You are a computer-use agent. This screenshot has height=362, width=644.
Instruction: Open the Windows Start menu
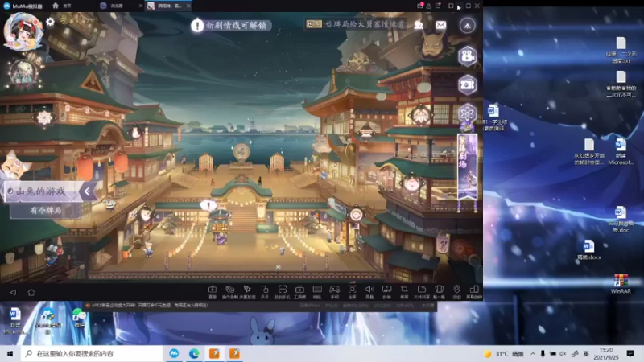tap(10, 353)
